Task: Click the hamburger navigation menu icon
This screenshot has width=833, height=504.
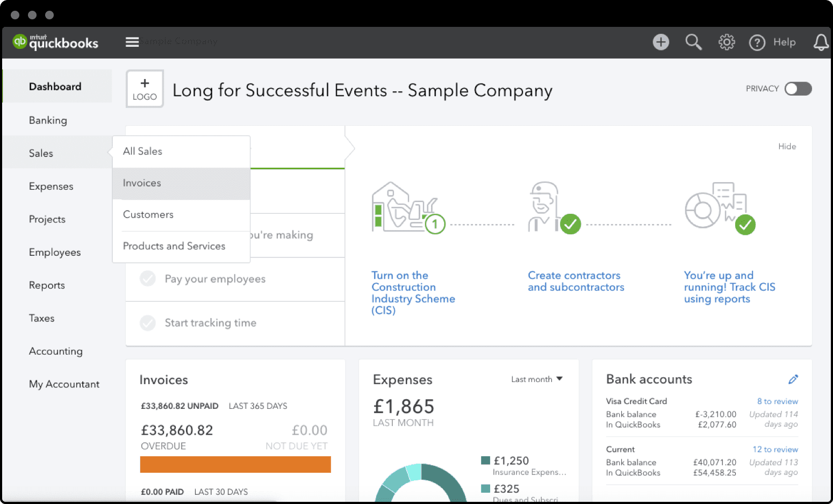Action: 132,41
